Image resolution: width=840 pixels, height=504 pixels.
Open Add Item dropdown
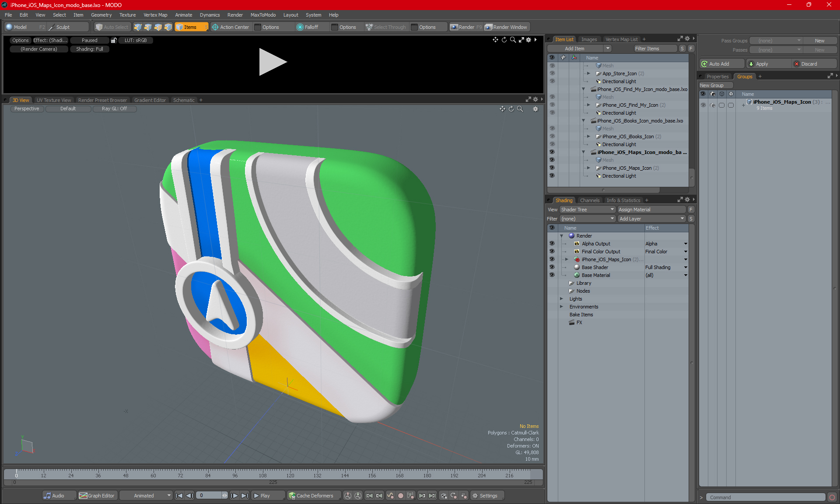(x=579, y=49)
